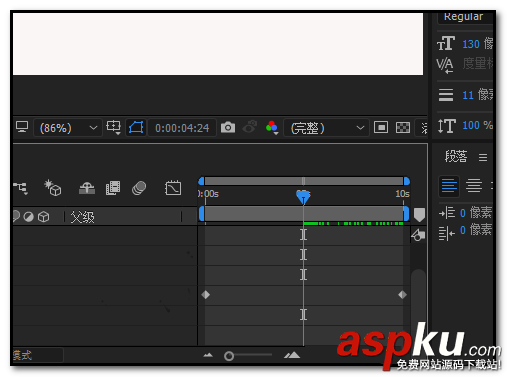Click the 3D layer cube column icon
The height and width of the screenshot is (377, 507).
click(x=44, y=217)
